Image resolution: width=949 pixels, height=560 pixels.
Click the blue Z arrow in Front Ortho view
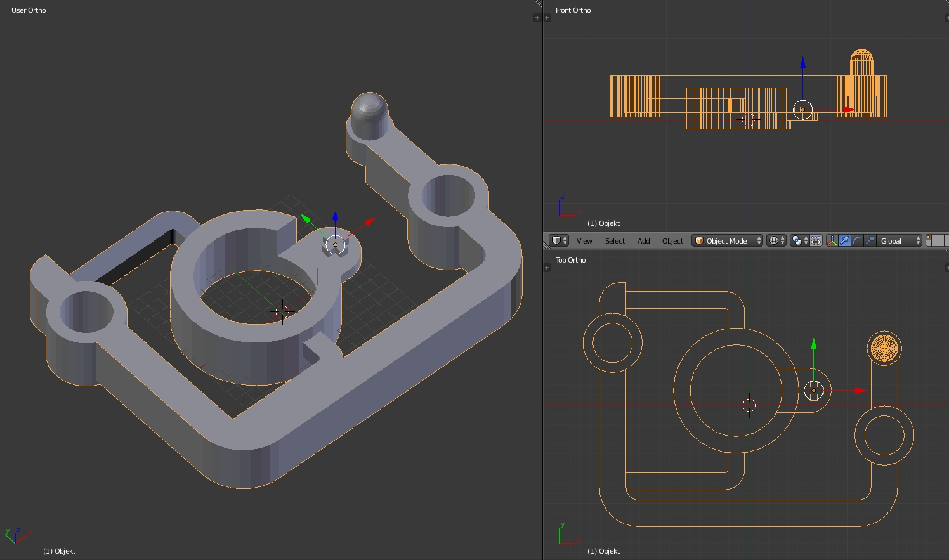(803, 63)
